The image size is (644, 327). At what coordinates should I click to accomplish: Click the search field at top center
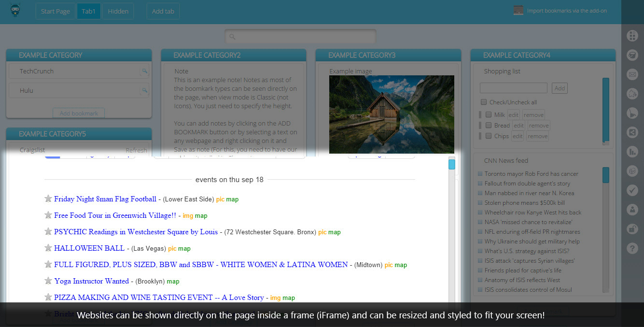point(300,37)
